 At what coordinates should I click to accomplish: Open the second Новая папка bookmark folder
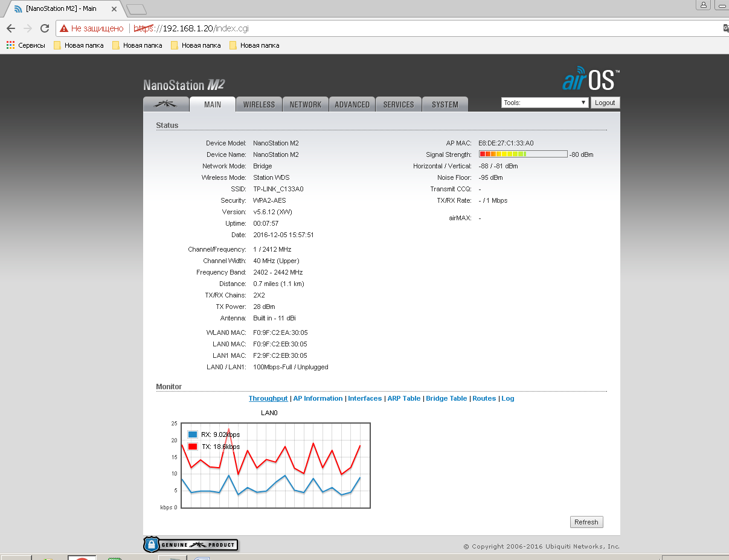(137, 45)
